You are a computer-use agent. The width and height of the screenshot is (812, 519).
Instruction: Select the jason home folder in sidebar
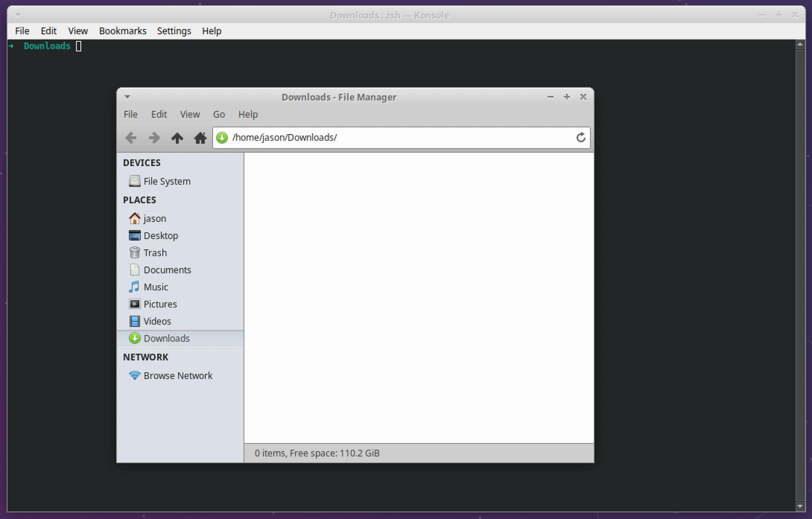click(x=155, y=218)
